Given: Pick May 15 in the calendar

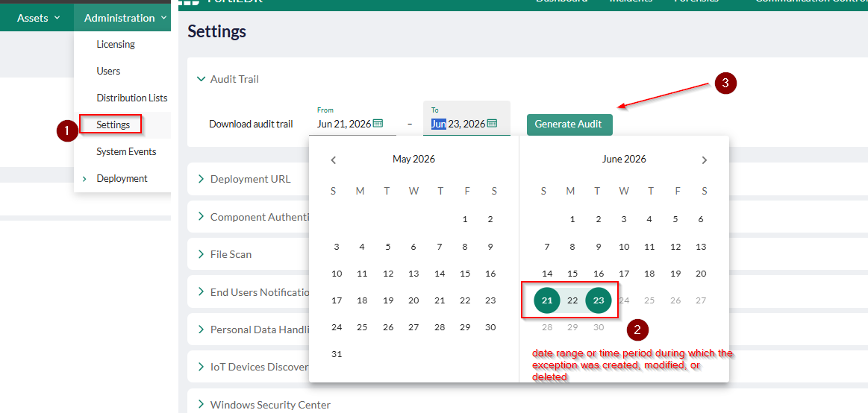Looking at the screenshot, I should tap(465, 274).
